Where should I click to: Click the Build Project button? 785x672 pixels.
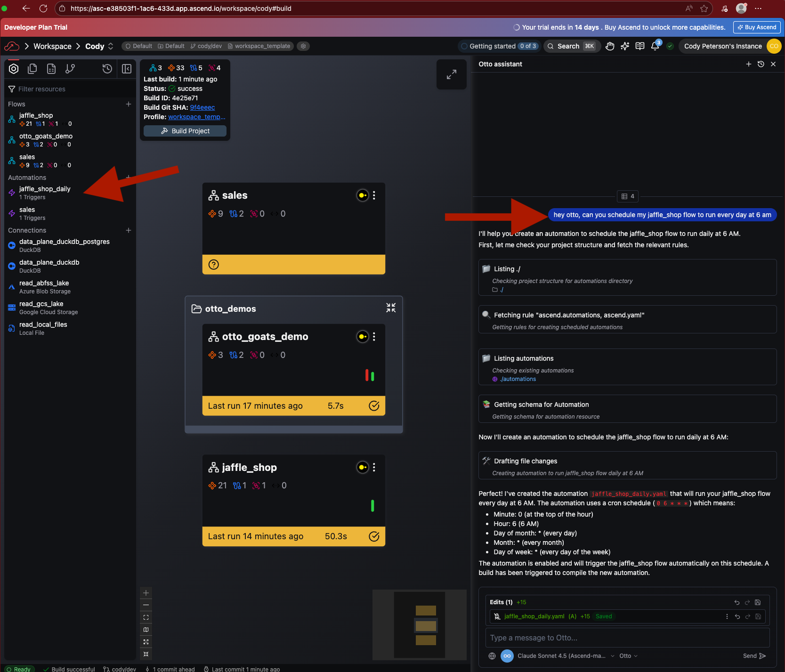point(185,131)
